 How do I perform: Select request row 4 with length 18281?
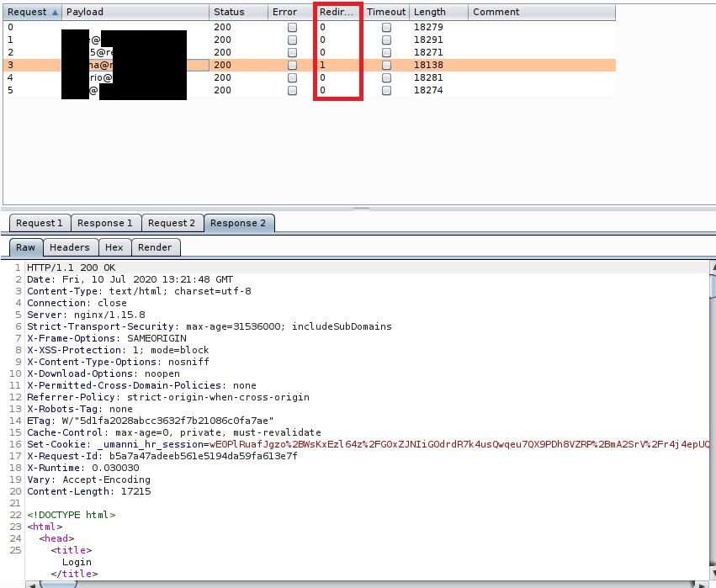pyautogui.click(x=310, y=77)
